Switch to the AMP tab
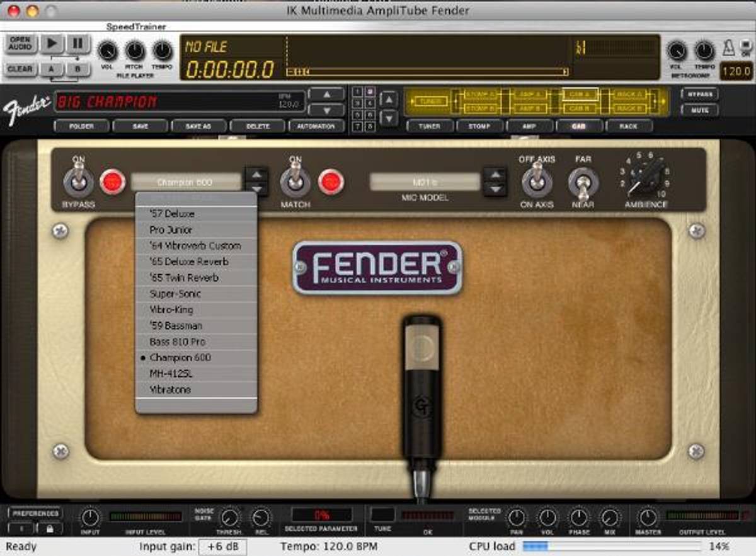Viewport: 756px width, 556px height. click(529, 126)
